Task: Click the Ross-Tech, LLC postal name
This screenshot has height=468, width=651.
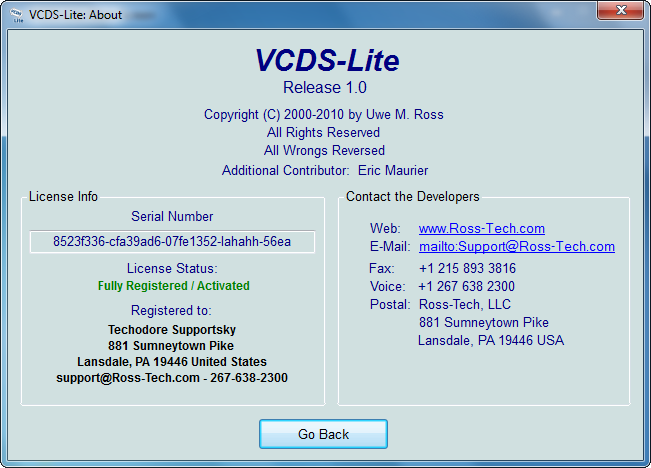Action: 465,304
